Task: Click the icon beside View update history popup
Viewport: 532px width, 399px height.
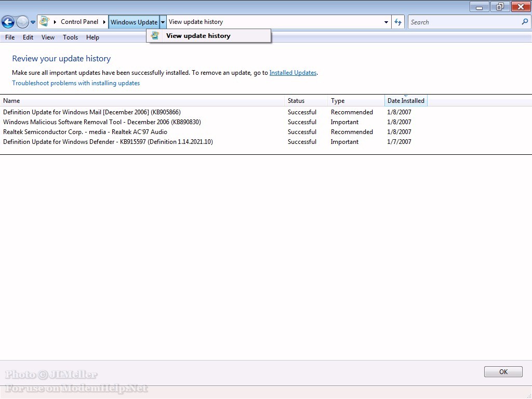Action: 155,36
